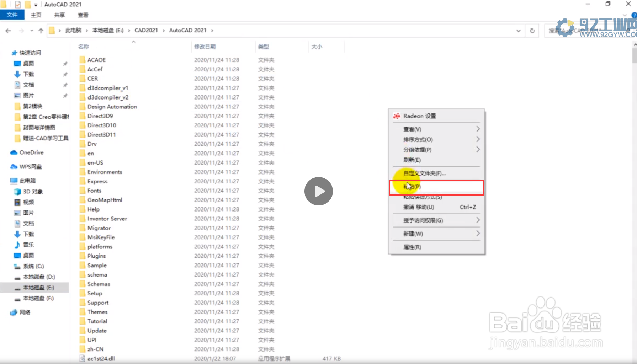
Task: Choose 刷新(E) in context menu
Action: (x=437, y=160)
